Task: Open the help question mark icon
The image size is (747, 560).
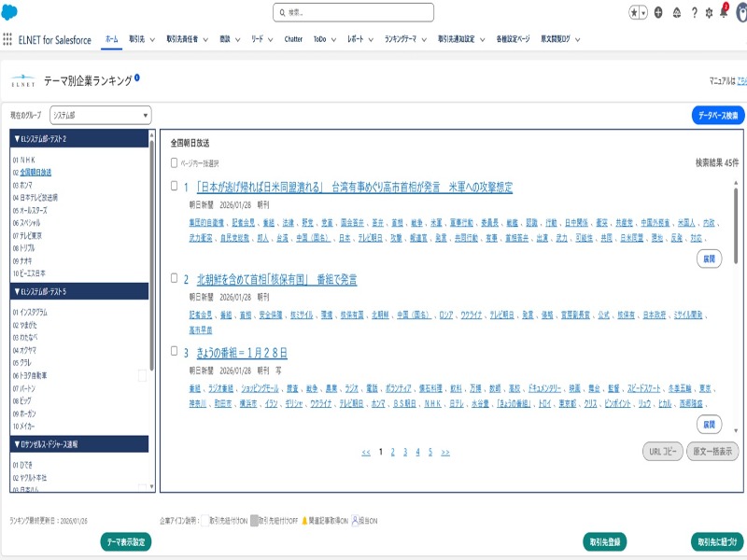Action: (694, 13)
